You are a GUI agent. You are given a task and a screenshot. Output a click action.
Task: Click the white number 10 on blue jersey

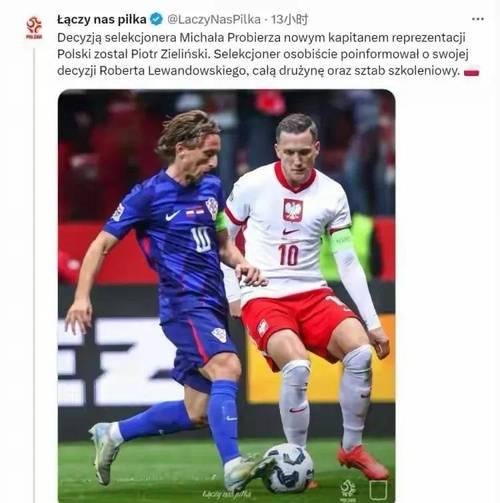coord(201,239)
